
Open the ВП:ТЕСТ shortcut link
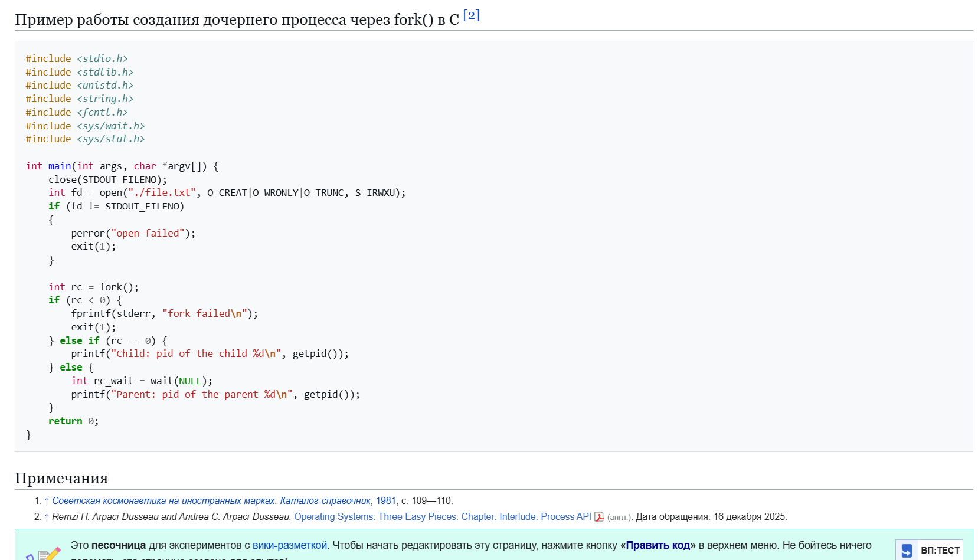[940, 551]
